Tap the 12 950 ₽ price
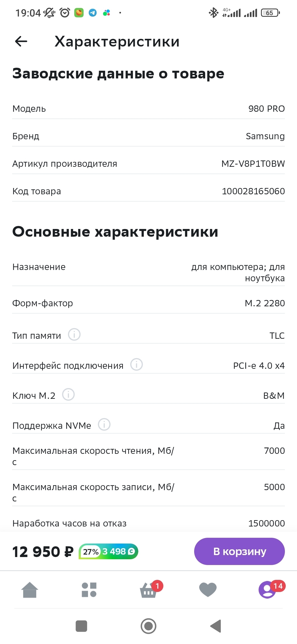This screenshot has height=644, width=297. coord(43,552)
